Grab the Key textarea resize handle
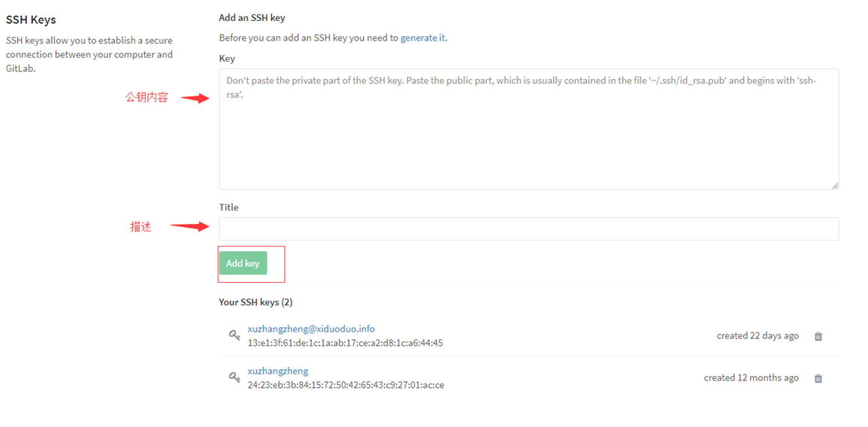The height and width of the screenshot is (427, 868). click(x=834, y=186)
